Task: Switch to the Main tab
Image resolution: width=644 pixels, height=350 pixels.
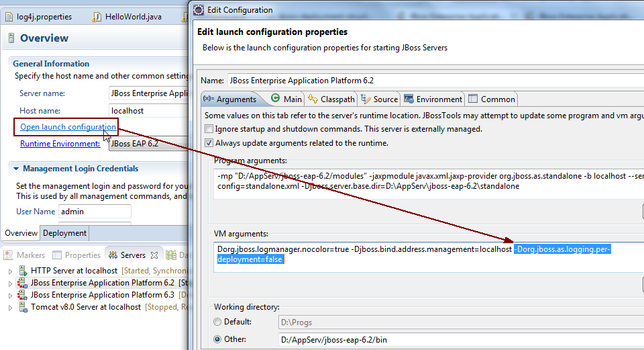Action: pyautogui.click(x=286, y=99)
